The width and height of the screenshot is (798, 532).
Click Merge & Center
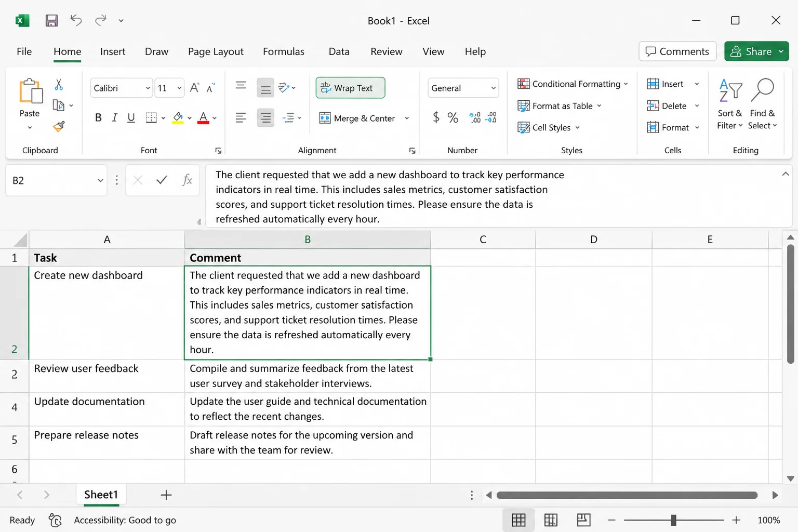pos(357,118)
